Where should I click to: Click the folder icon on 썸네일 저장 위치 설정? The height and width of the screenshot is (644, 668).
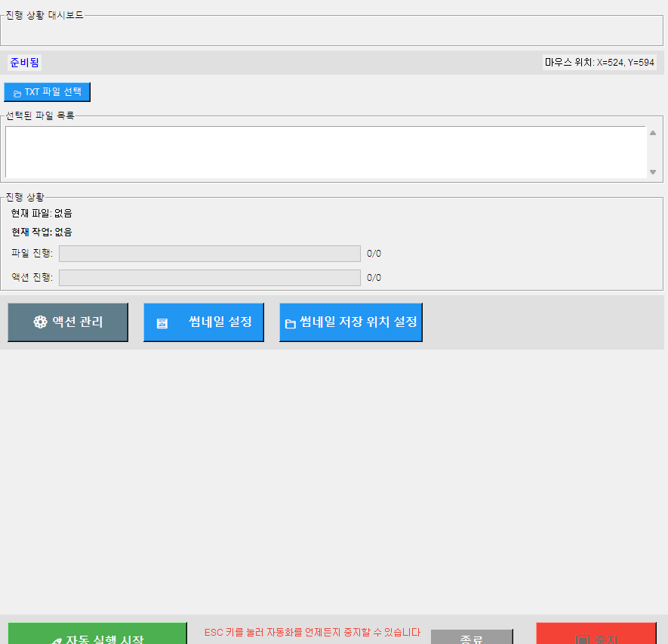pyautogui.click(x=290, y=323)
